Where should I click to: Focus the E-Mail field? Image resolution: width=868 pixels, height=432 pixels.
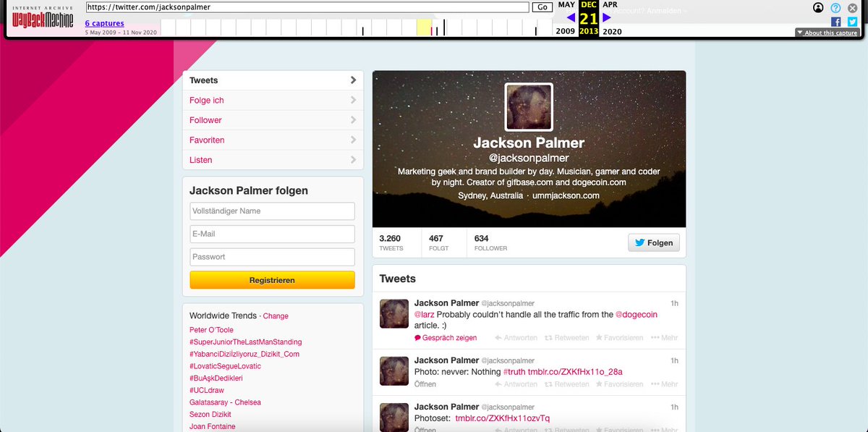click(272, 234)
